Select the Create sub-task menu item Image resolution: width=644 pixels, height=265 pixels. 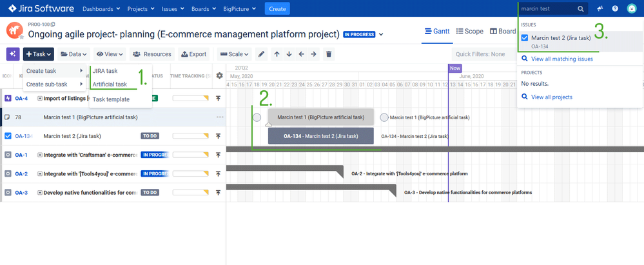click(55, 84)
